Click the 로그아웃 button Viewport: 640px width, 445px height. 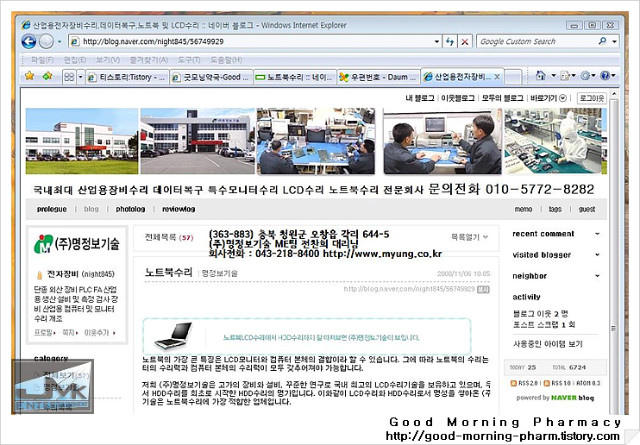pos(592,98)
